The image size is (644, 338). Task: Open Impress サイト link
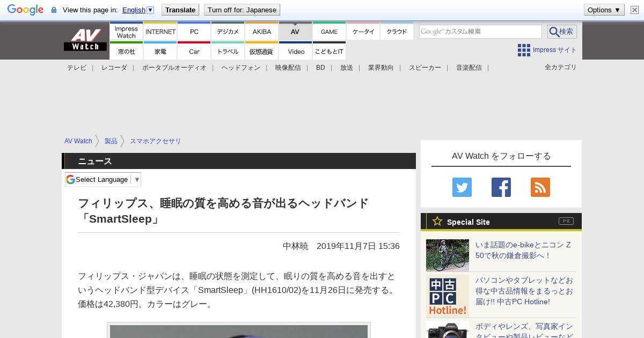tap(555, 50)
